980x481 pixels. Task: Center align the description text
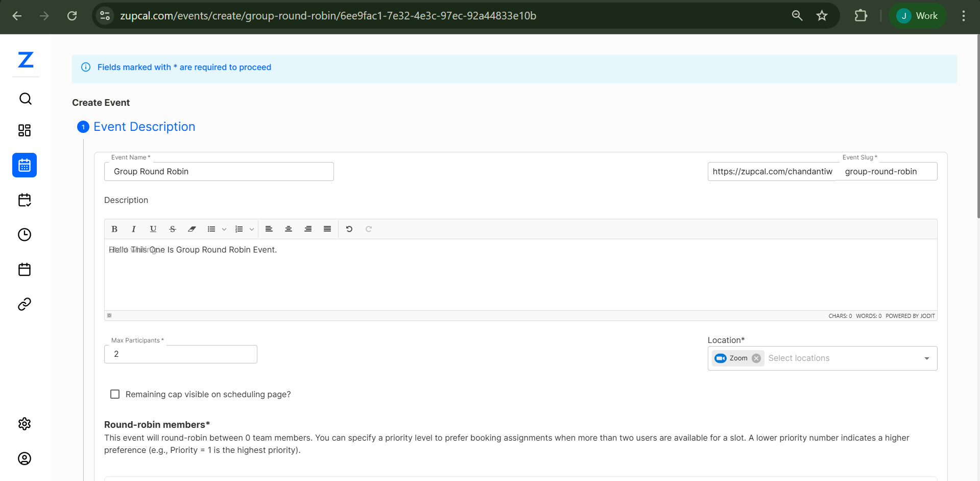pos(289,229)
